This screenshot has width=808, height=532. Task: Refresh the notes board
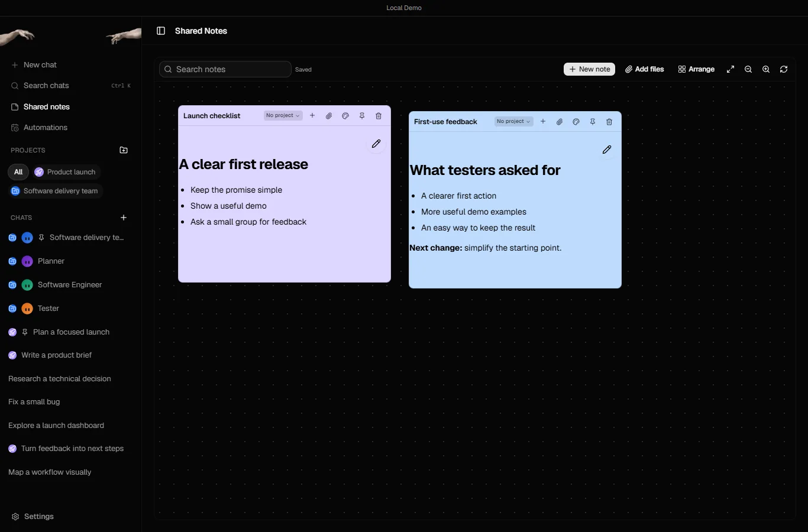pyautogui.click(x=784, y=69)
